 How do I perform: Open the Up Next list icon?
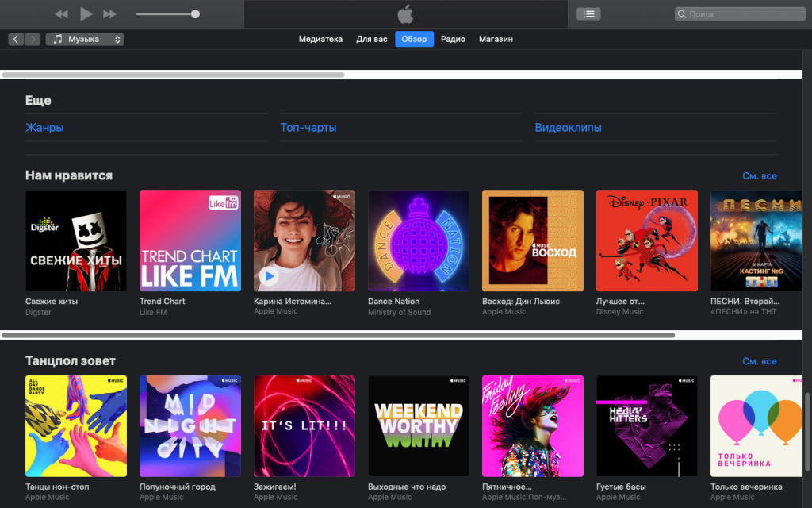point(589,14)
